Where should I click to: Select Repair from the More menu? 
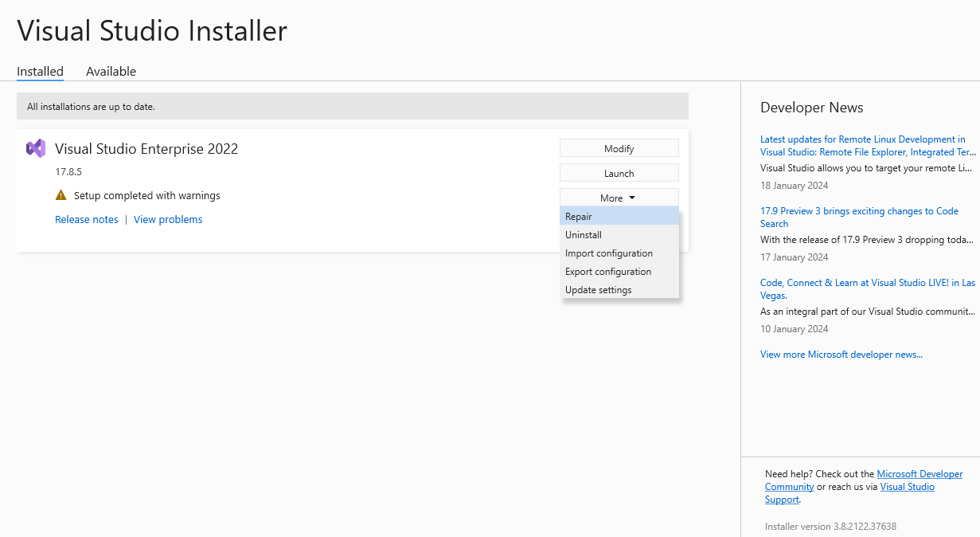click(x=619, y=216)
